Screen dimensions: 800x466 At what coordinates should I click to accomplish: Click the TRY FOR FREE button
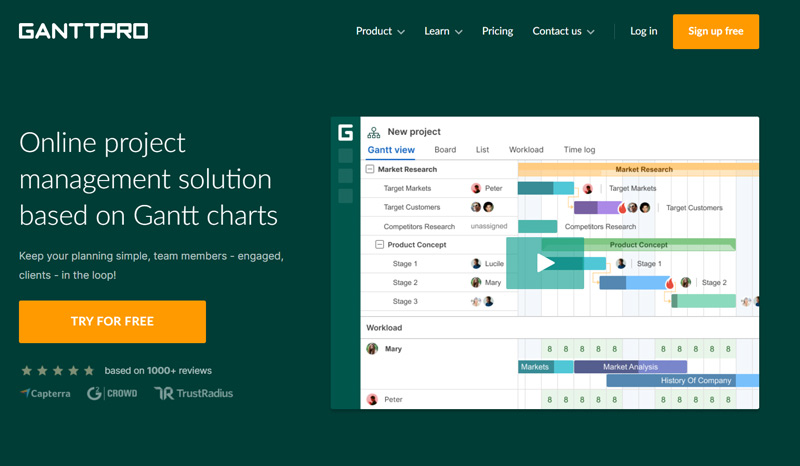[112, 322]
